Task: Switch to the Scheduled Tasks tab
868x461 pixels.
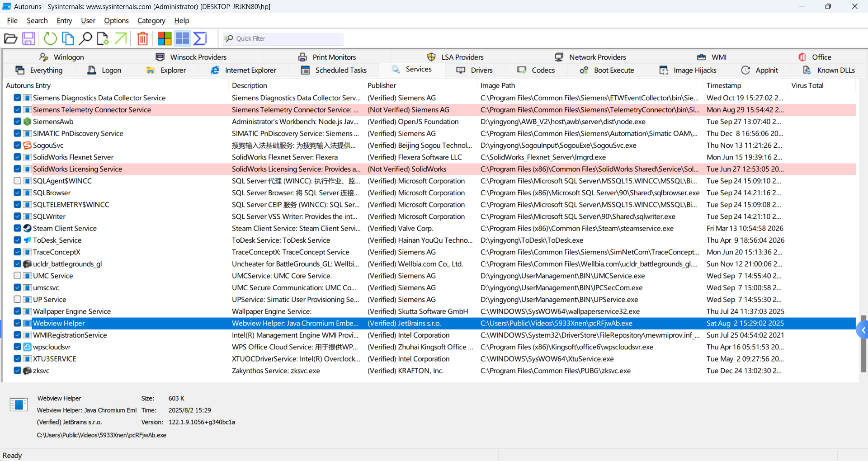Action: [334, 70]
